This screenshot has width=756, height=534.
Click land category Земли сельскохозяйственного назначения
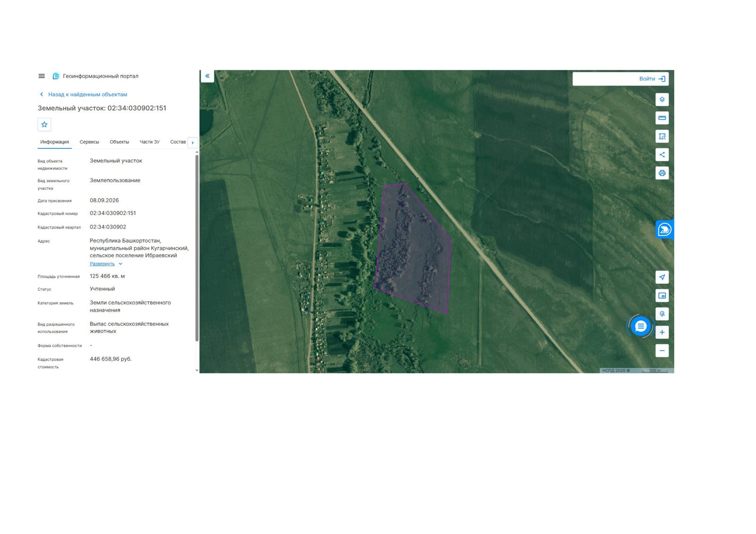pos(130,306)
